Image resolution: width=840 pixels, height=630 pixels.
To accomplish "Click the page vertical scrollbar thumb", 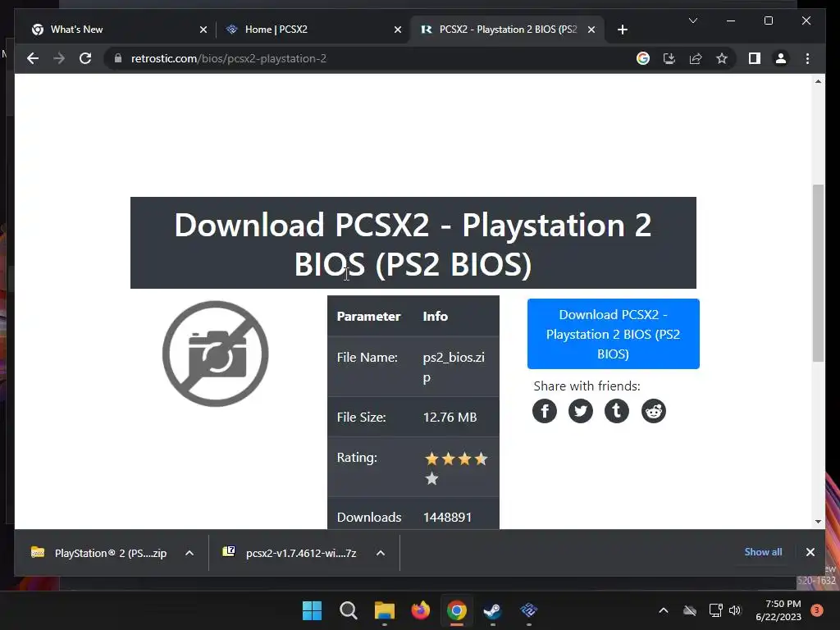I will point(818,273).
